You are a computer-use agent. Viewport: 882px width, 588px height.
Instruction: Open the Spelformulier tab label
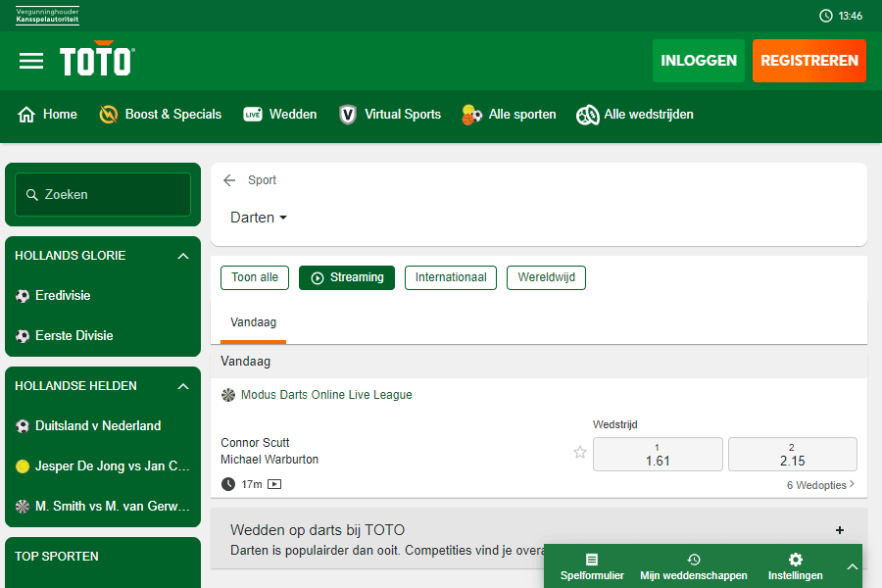coord(592,575)
